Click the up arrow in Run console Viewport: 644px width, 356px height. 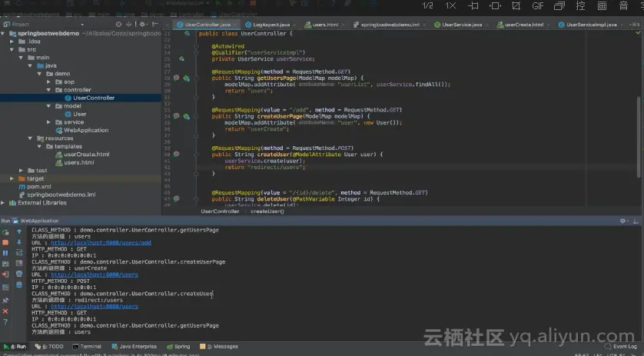[x=19, y=231]
